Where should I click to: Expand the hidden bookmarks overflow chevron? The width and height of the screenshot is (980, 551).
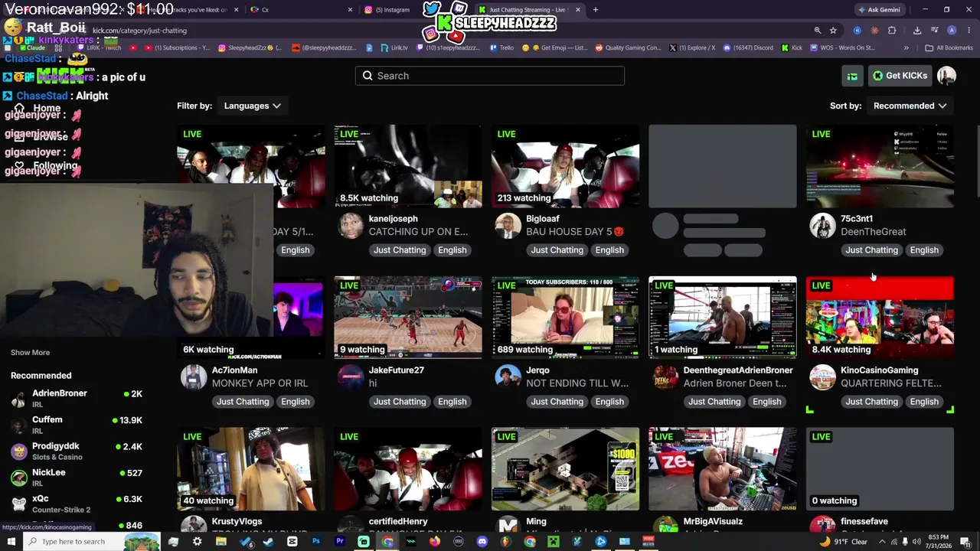click(906, 47)
